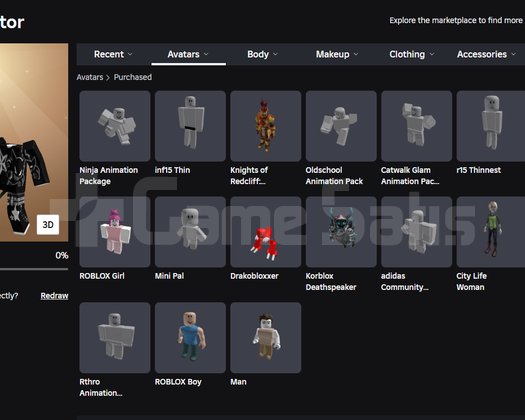Expand the Body dropdown chevron

275,54
